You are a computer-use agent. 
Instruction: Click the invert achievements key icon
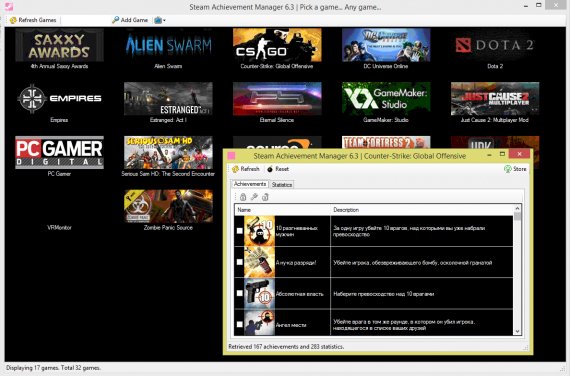coord(254,197)
